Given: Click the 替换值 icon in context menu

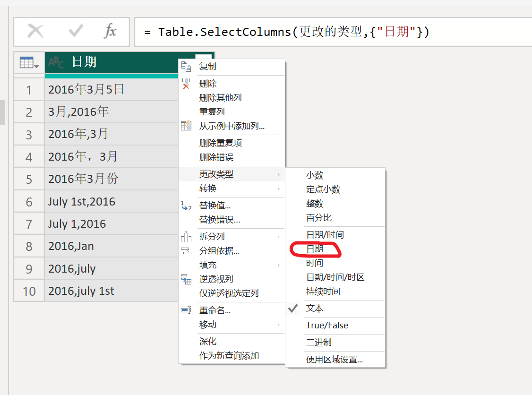Looking at the screenshot, I should tap(186, 206).
